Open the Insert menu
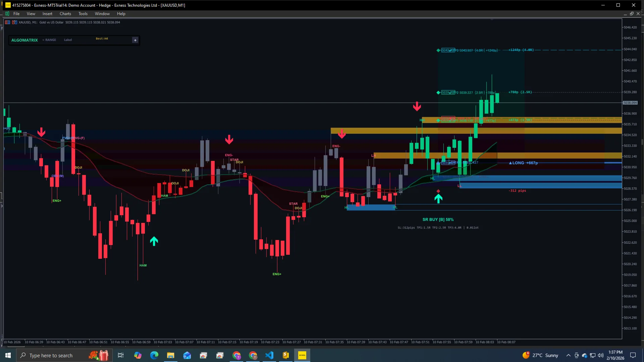Image resolution: width=644 pixels, height=362 pixels. 47,14
